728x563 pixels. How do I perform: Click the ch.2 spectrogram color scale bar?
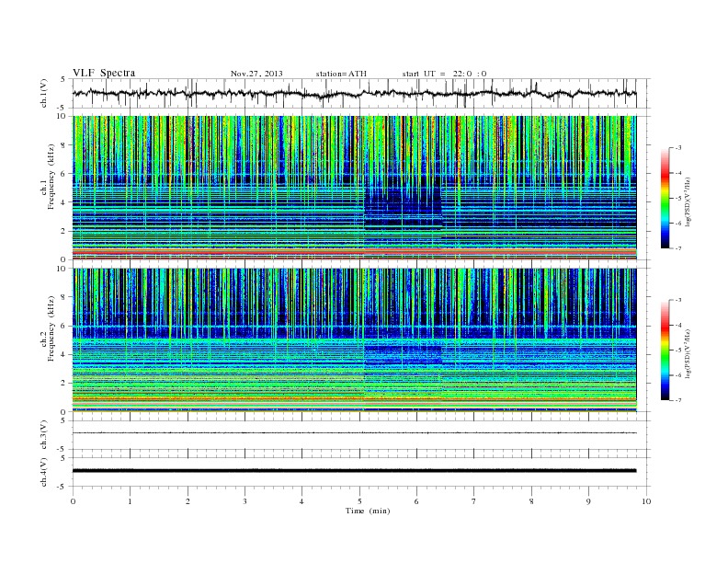click(665, 350)
